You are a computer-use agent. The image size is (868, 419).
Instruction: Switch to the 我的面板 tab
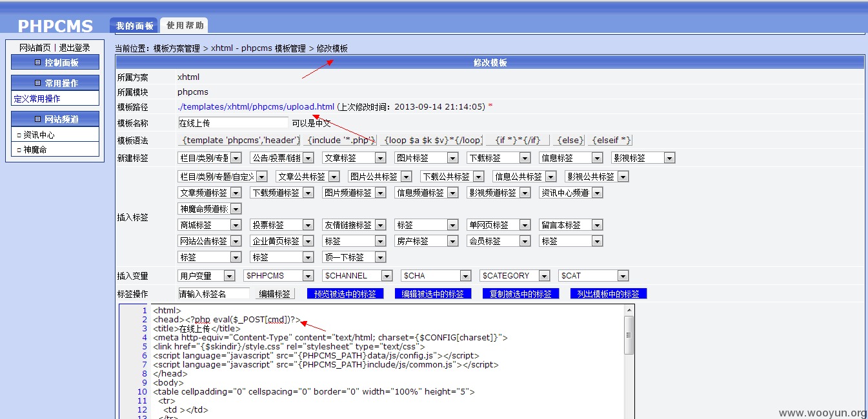(x=135, y=26)
